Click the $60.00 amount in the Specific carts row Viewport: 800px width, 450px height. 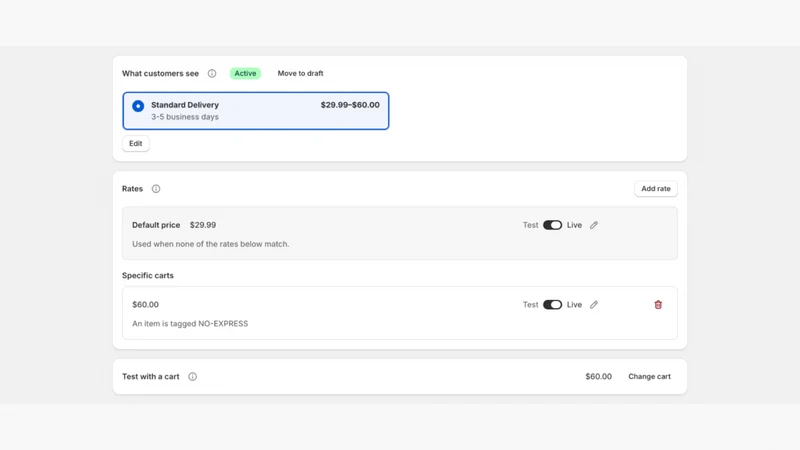click(145, 305)
